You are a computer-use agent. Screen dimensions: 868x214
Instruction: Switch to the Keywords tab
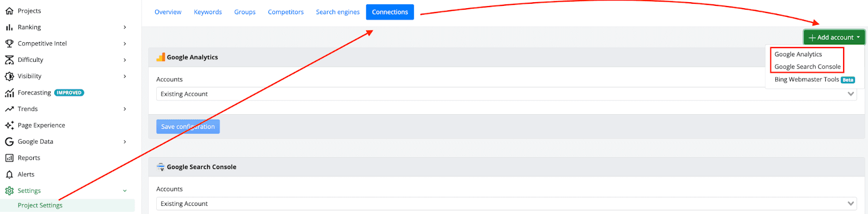click(x=208, y=12)
